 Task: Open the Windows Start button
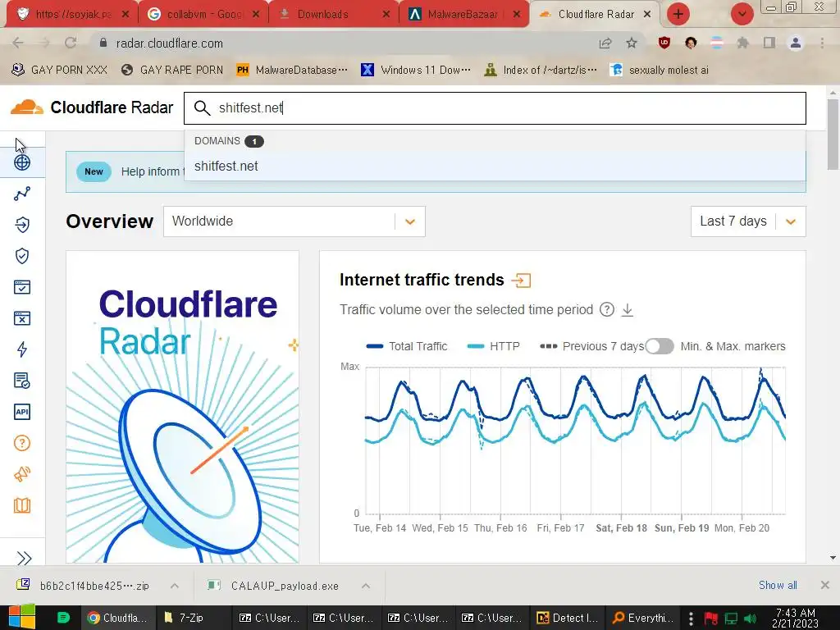[x=22, y=617]
